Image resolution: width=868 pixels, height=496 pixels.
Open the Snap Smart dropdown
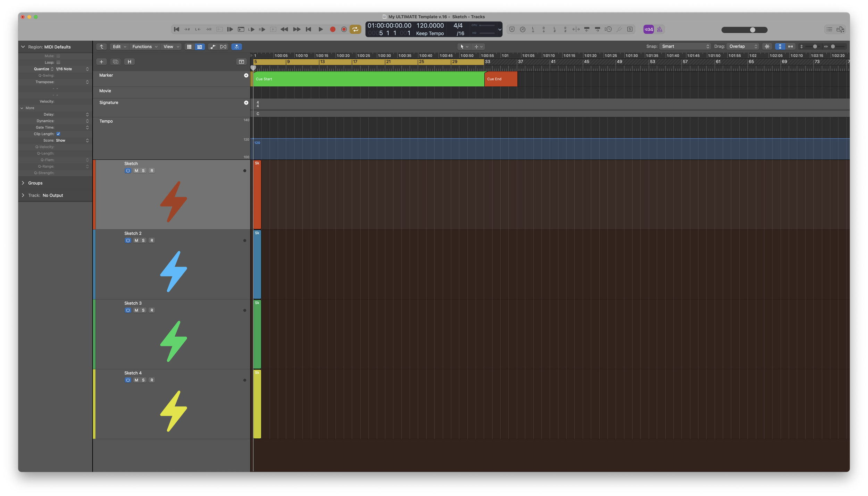point(685,47)
